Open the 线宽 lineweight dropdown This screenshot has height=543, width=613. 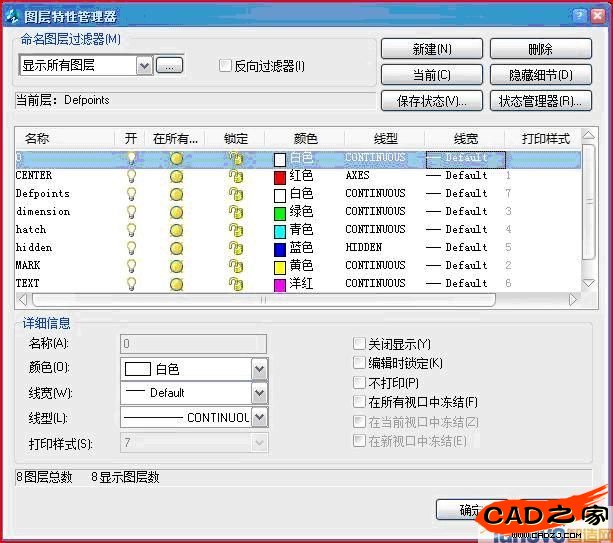tap(259, 393)
